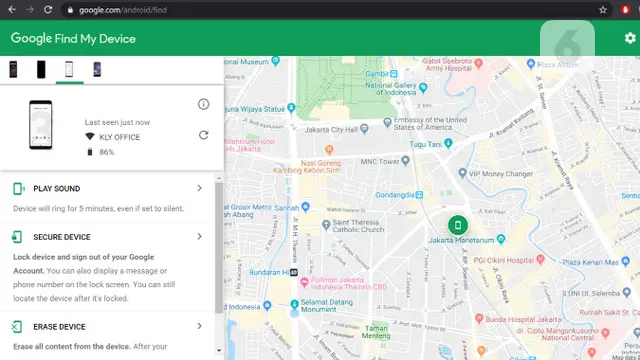Image resolution: width=640 pixels, height=360 pixels.
Task: Click the red browser extension icon
Action: pos(625,10)
